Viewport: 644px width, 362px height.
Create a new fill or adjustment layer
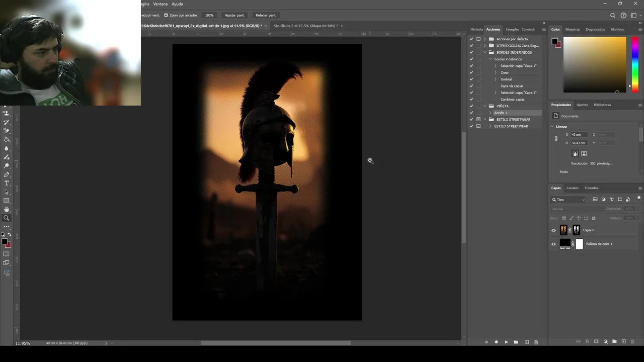pyautogui.click(x=606, y=341)
